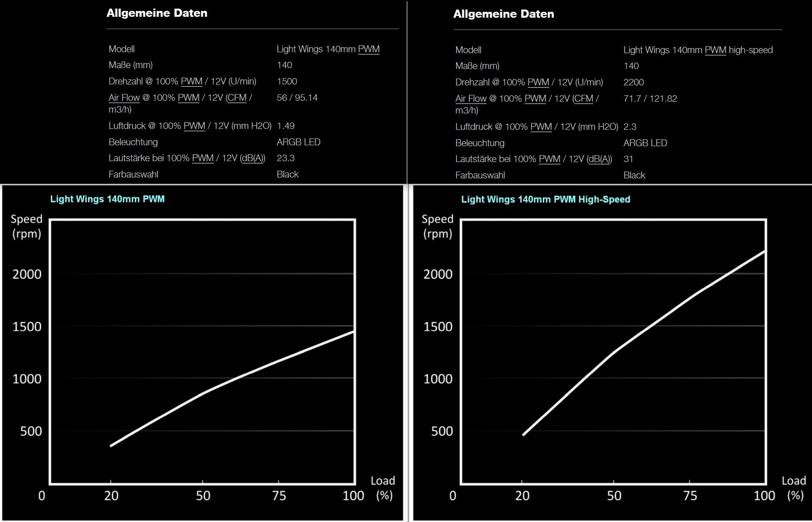Click the air flow value '71.7 / 121.82'
Screen dimensions: 812x522
pyautogui.click(x=650, y=98)
